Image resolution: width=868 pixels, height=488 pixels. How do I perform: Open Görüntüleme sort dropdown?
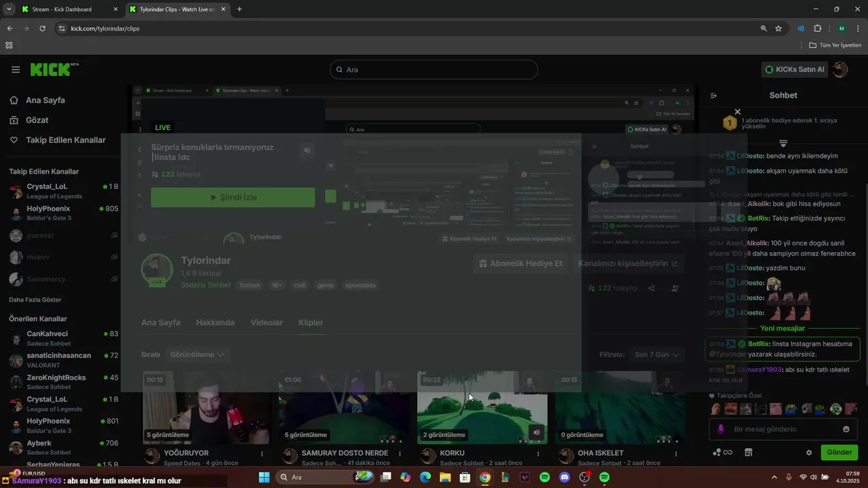pos(197,354)
